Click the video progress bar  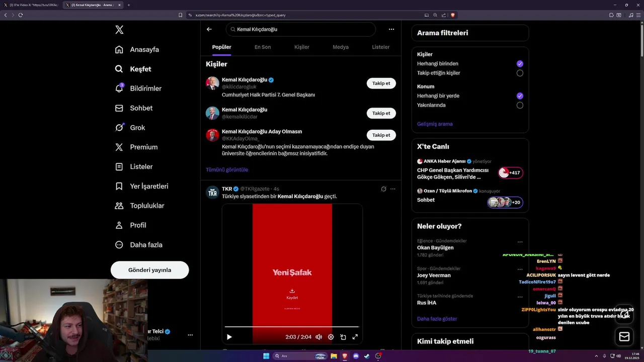coord(292,327)
